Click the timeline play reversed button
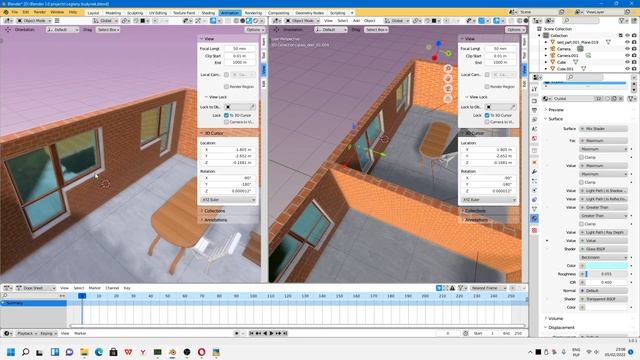640x360 pixels. point(265,333)
